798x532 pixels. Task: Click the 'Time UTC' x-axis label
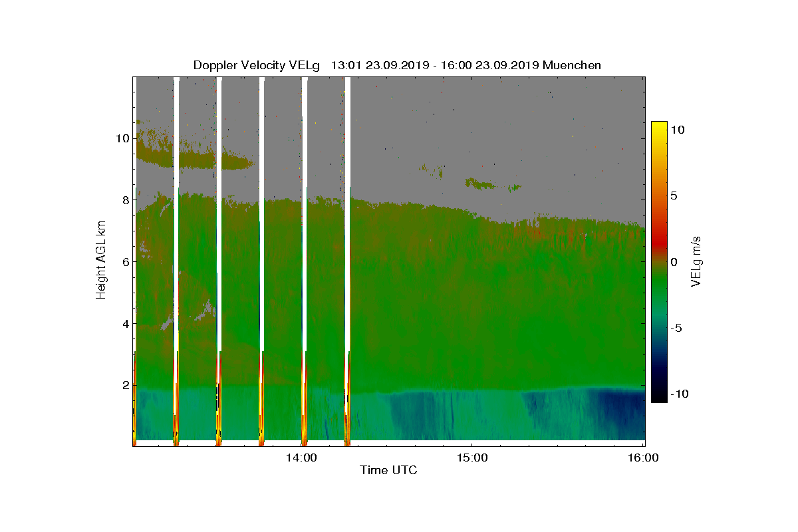[x=389, y=471]
